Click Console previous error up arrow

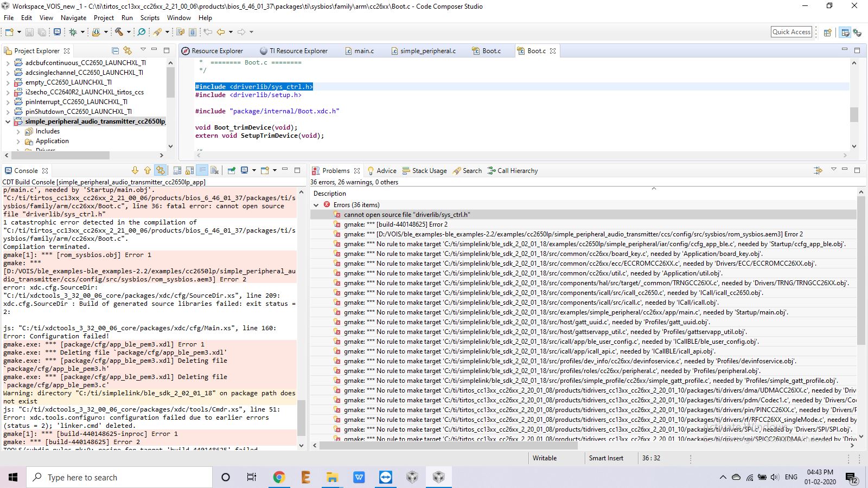click(x=147, y=170)
